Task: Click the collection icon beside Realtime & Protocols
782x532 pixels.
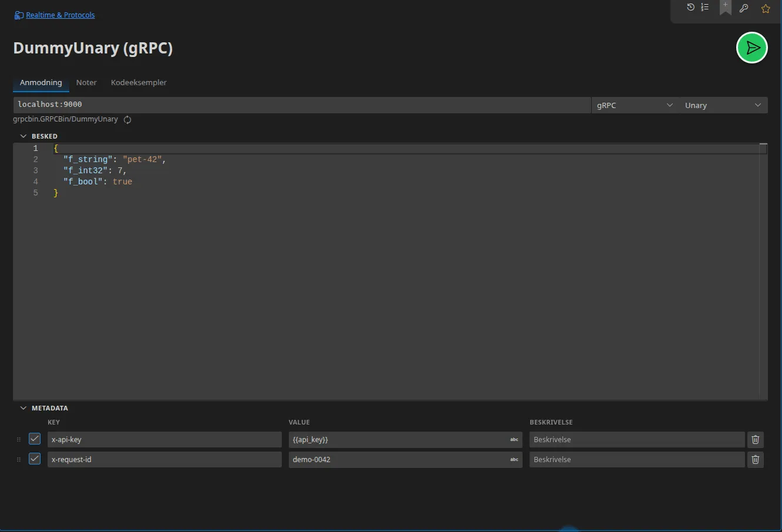Action: tap(19, 15)
